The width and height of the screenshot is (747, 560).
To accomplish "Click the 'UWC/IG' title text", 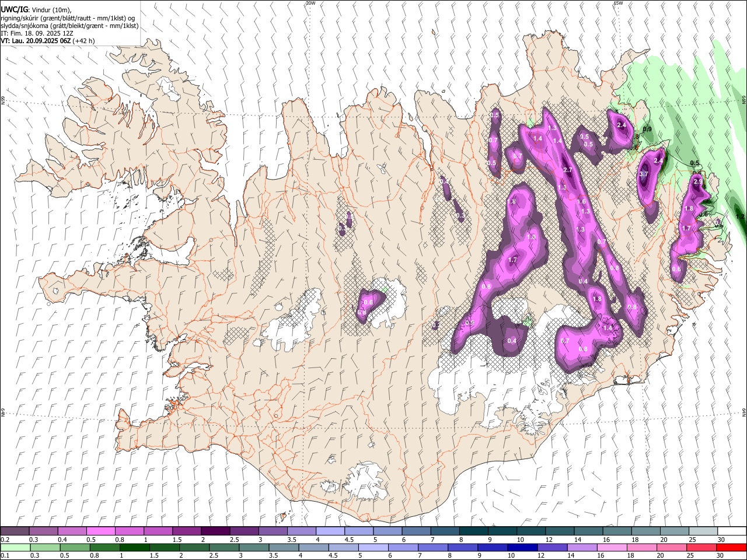I will click(15, 9).
